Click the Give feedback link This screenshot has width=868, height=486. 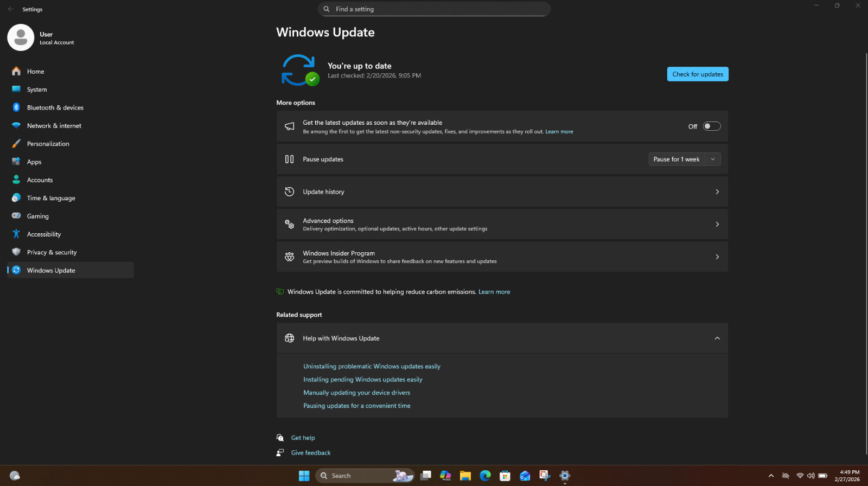[x=311, y=453]
